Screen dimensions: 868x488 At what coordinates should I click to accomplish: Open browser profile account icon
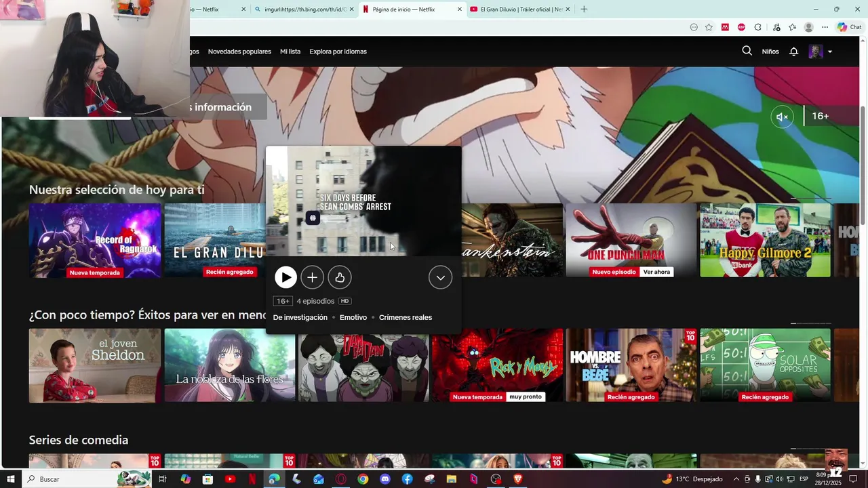pos(808,27)
